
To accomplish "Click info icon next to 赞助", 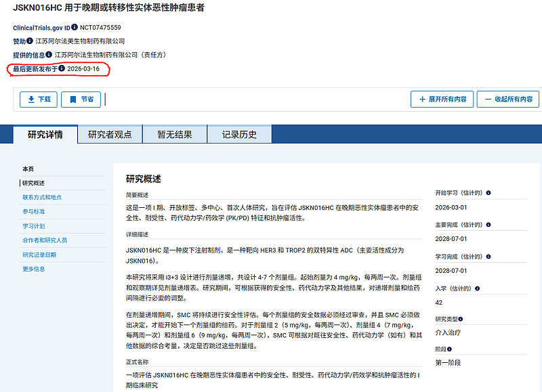I will pyautogui.click(x=30, y=41).
